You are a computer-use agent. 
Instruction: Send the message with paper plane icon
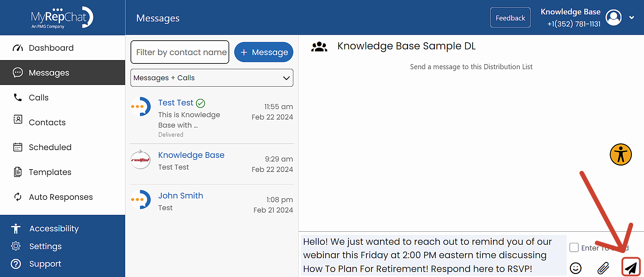[631, 267]
